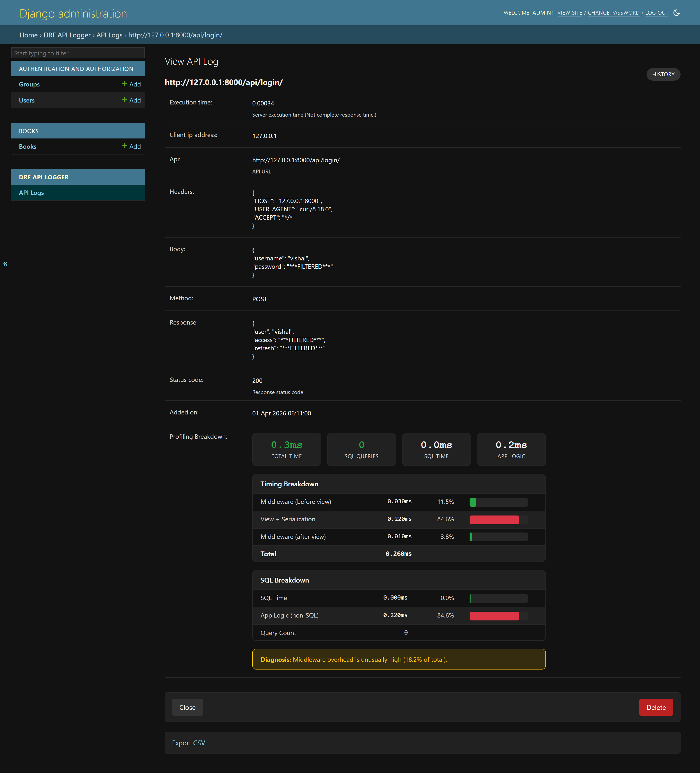Open the DRF API LOGGER section header
This screenshot has height=773, width=700.
[x=44, y=177]
